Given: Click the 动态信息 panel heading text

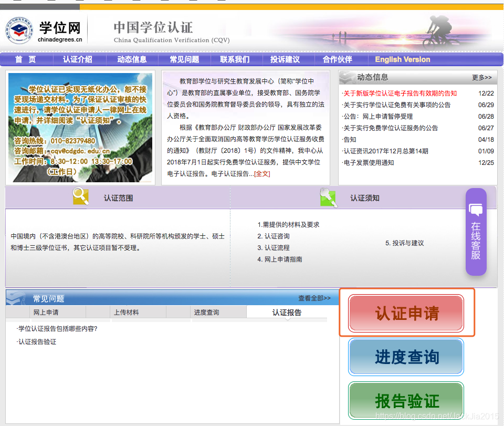Looking at the screenshot, I should point(373,77).
